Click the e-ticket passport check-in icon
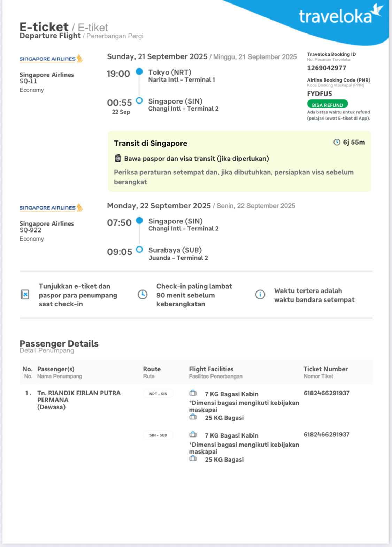 click(25, 295)
